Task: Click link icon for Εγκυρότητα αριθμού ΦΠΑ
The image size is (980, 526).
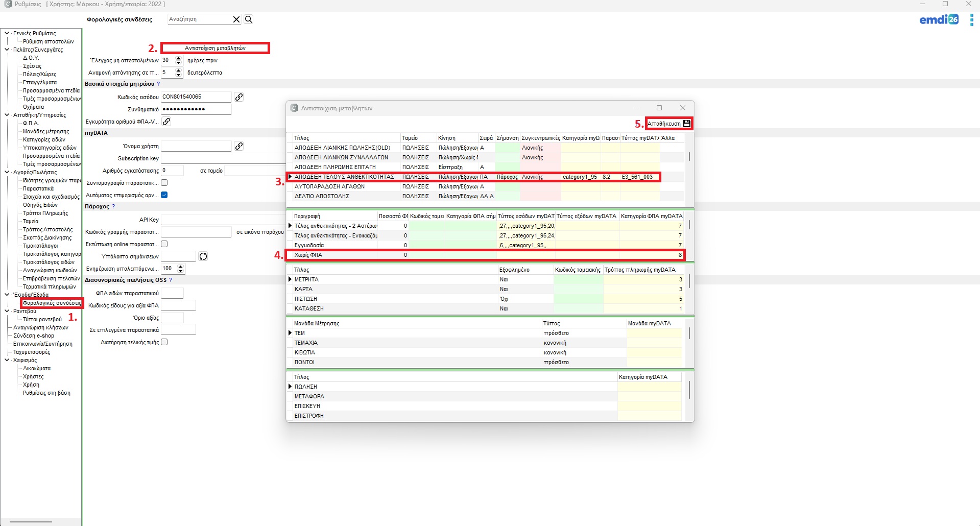Action: (x=166, y=122)
